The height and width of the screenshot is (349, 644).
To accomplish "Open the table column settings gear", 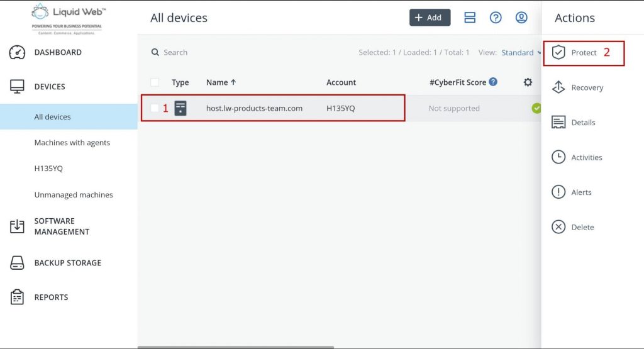I will pyautogui.click(x=528, y=82).
